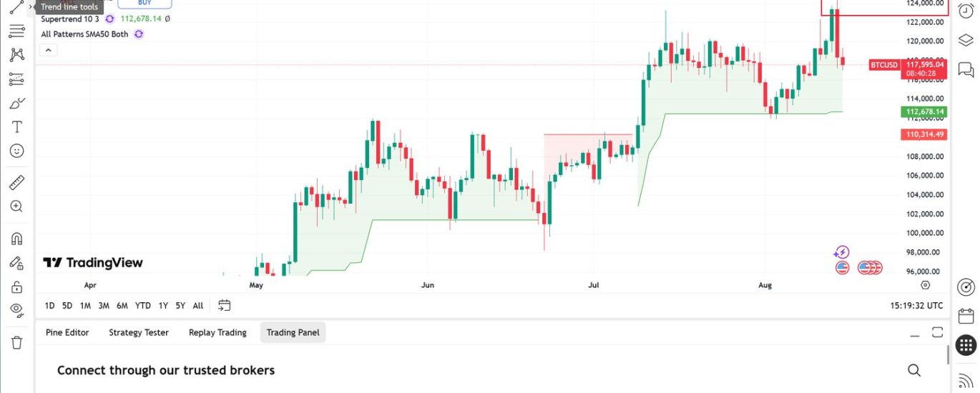
Task: Open the Alerts clock panel
Action: (x=966, y=11)
